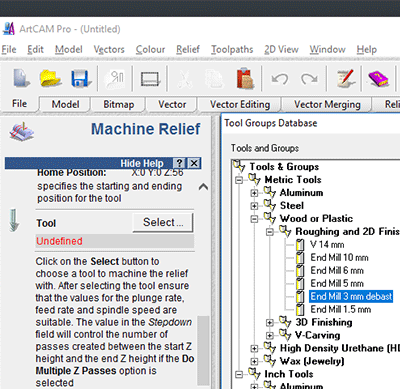
Task: Redo action with the right-curved arrow
Action: point(310,79)
